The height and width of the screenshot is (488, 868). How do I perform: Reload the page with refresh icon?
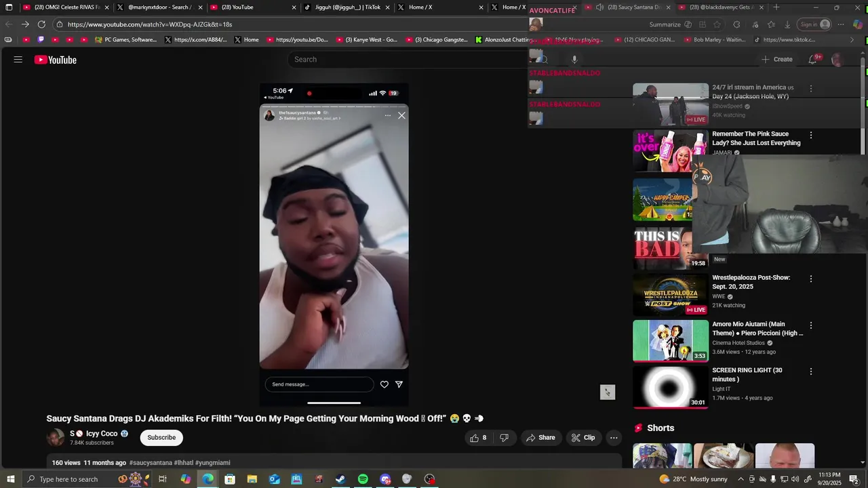pos(41,24)
